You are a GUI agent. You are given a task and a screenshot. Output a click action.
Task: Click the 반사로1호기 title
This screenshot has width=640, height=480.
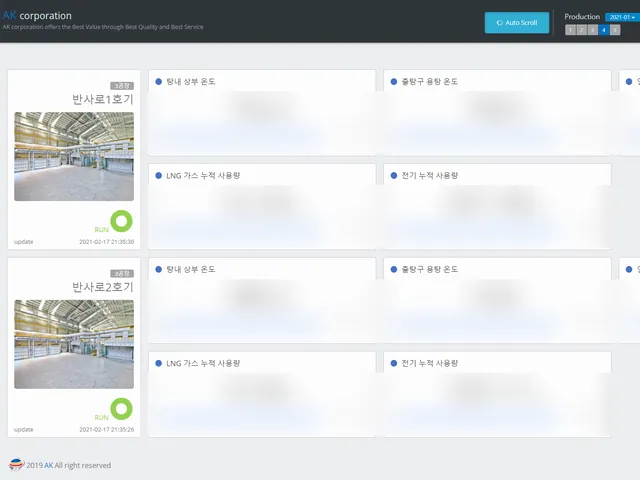point(103,99)
